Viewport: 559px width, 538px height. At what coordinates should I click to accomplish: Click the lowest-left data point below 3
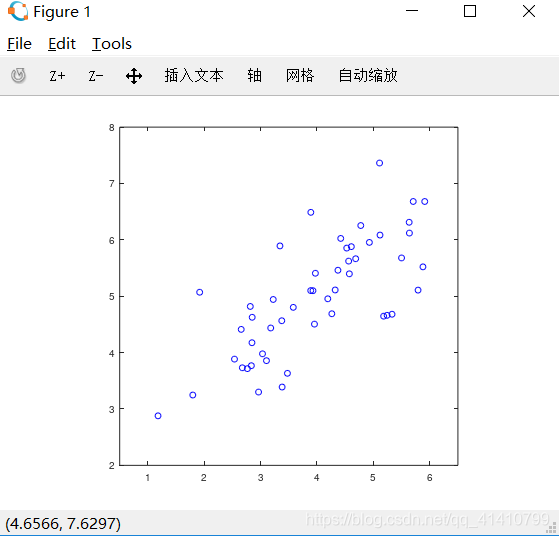[x=158, y=416]
